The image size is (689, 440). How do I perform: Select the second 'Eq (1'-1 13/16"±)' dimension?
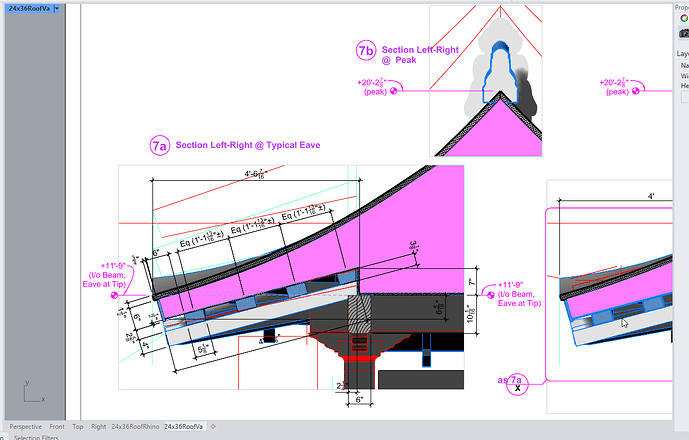point(253,225)
